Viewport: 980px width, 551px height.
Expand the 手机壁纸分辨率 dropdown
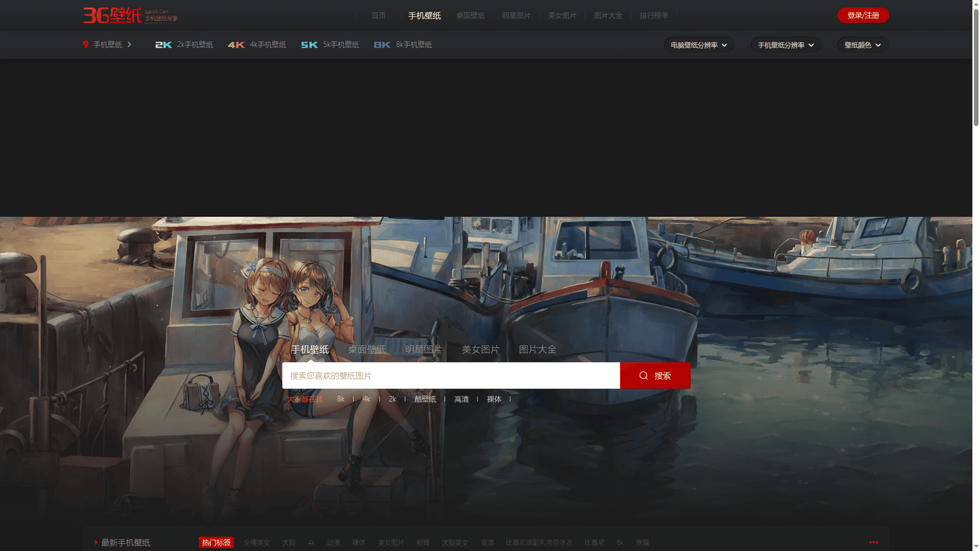[786, 45]
